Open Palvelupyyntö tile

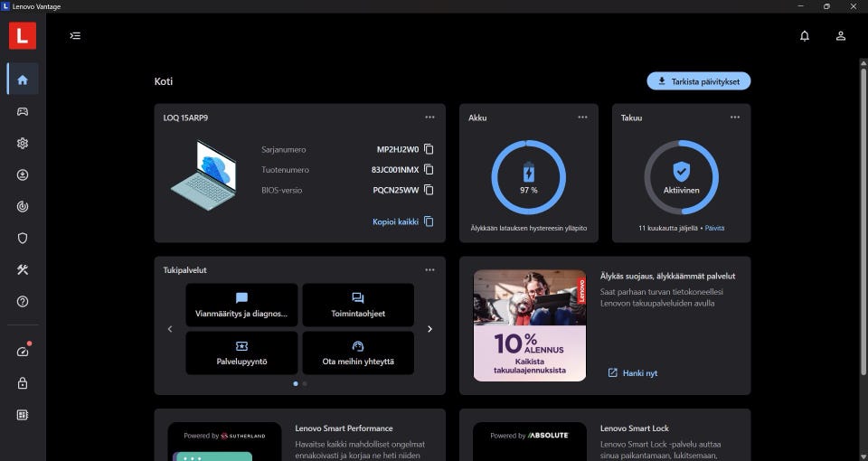[x=241, y=353]
